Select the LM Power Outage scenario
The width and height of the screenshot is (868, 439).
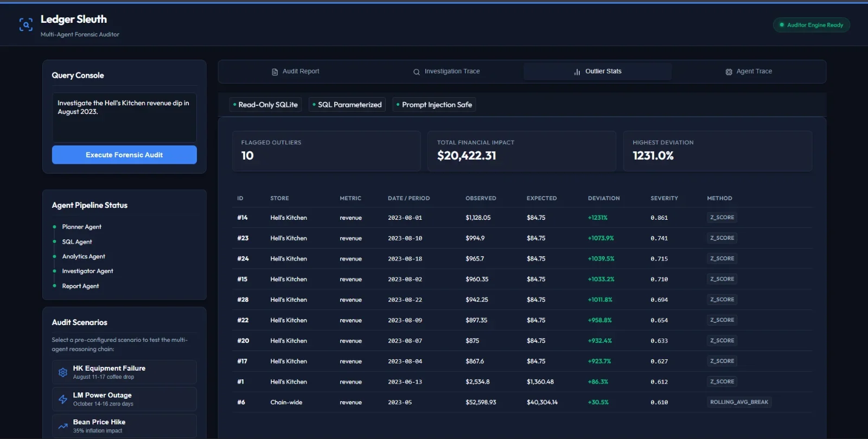tap(124, 399)
